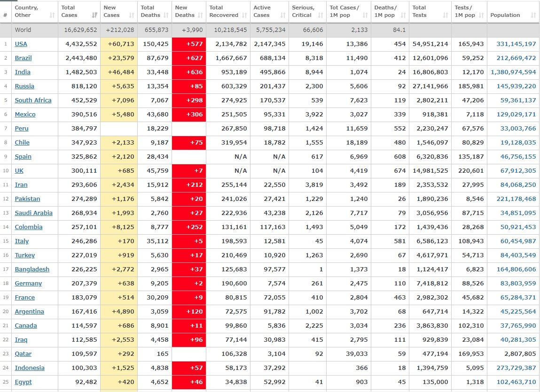Open the South Africa country page
The width and height of the screenshot is (540, 392).
tap(33, 100)
